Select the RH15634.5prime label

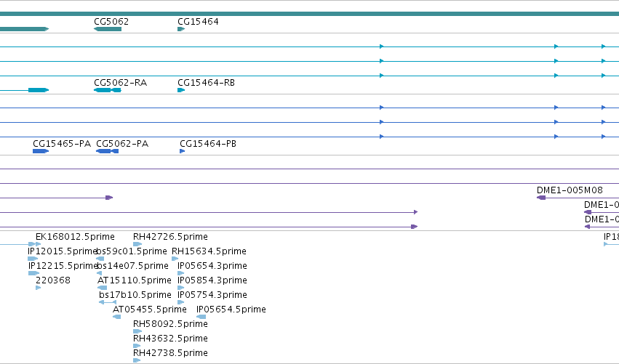pyautogui.click(x=209, y=251)
